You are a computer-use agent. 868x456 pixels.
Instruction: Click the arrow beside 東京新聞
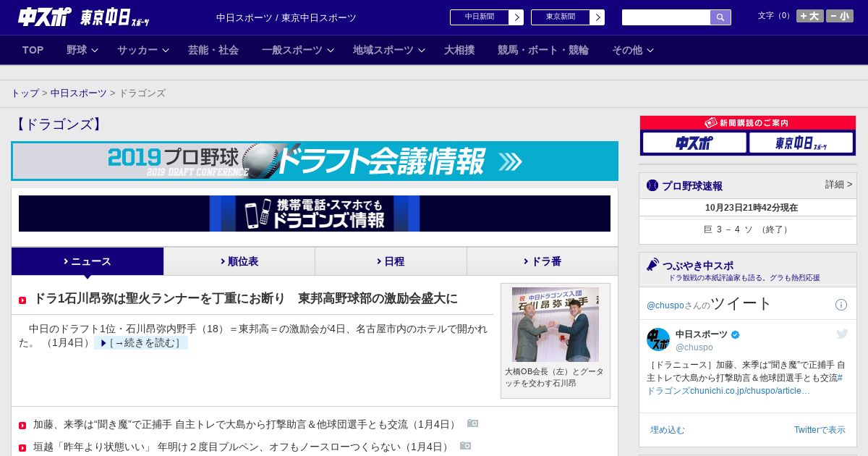coord(597,17)
